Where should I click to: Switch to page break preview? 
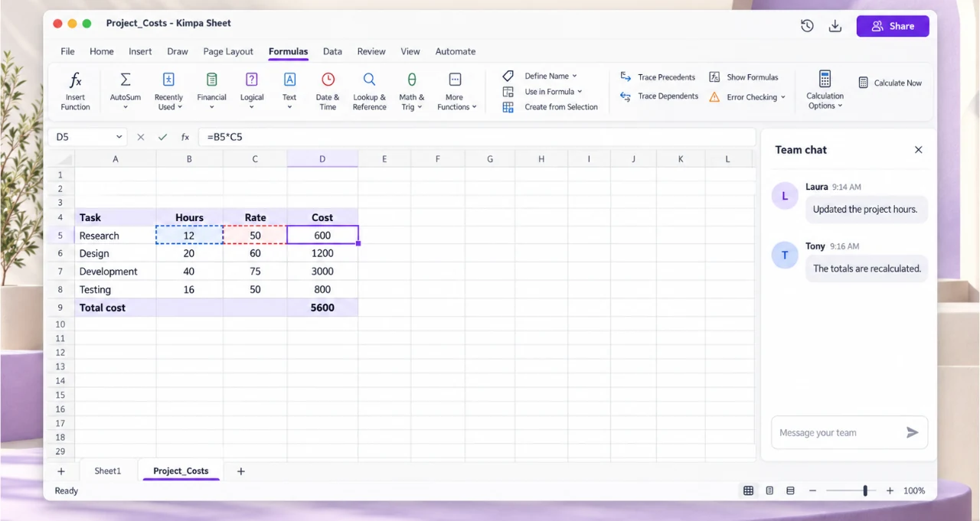pos(790,490)
